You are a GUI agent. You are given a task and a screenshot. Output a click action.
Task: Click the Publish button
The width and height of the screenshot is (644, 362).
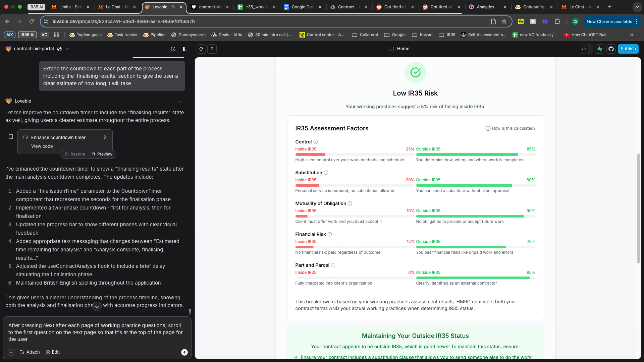coord(628,49)
